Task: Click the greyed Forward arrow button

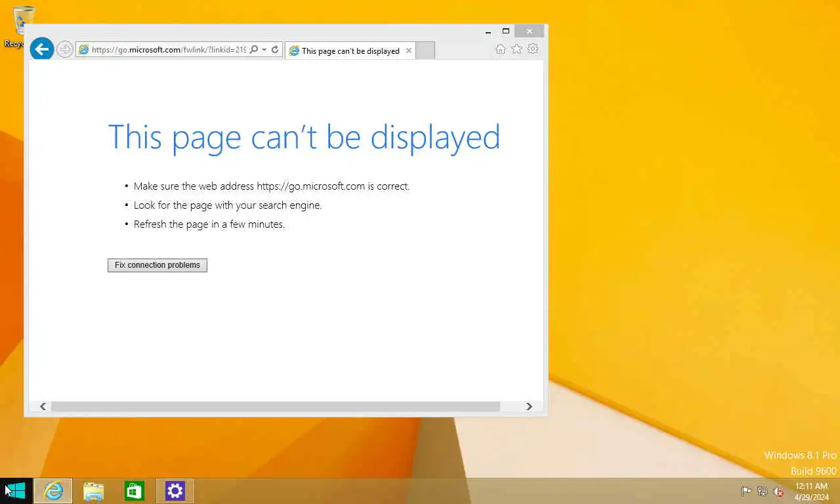Action: [64, 49]
